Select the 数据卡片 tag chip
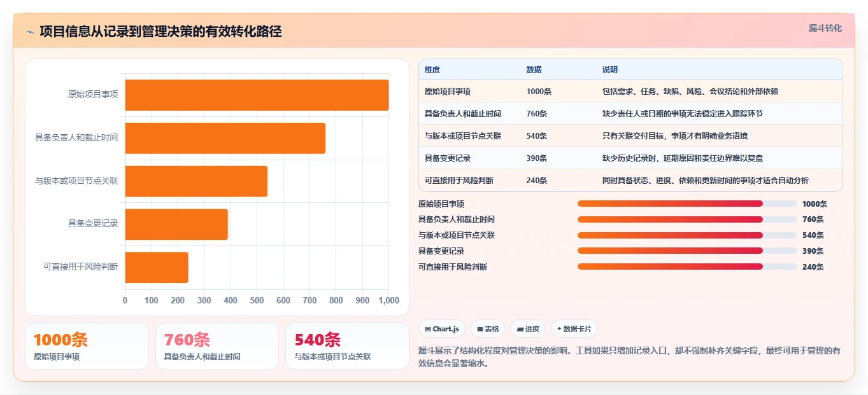 click(x=574, y=329)
